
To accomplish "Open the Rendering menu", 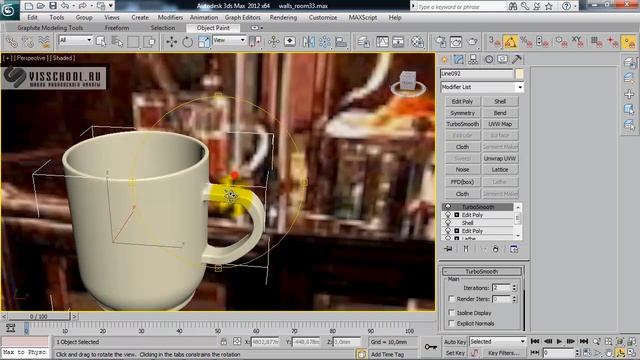I will tap(283, 18).
